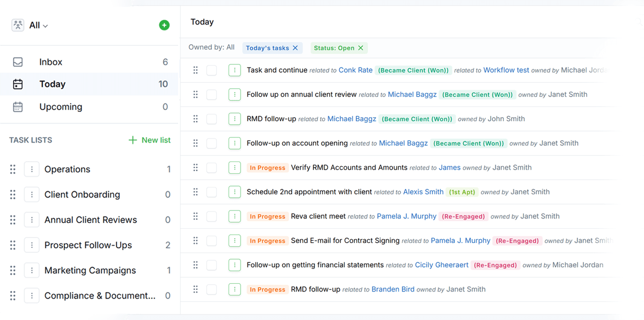Click drag handle beside Prospect Follow-Ups list
The width and height of the screenshot is (644, 320).
point(13,245)
